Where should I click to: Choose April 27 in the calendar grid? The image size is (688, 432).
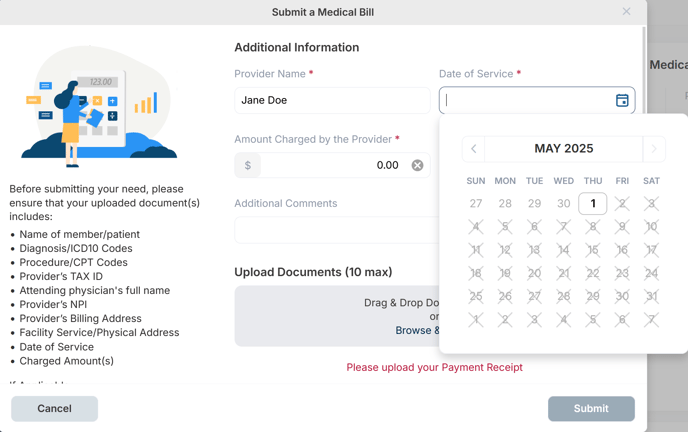pyautogui.click(x=476, y=204)
